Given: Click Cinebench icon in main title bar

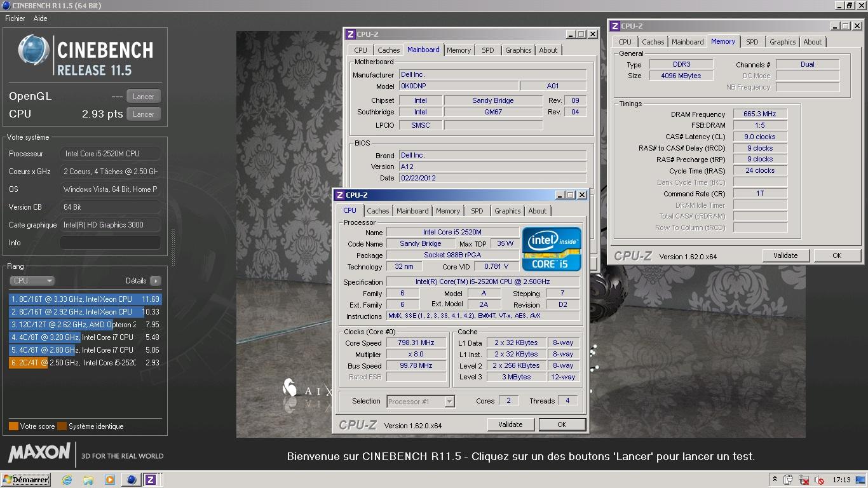Looking at the screenshot, I should click(6, 6).
